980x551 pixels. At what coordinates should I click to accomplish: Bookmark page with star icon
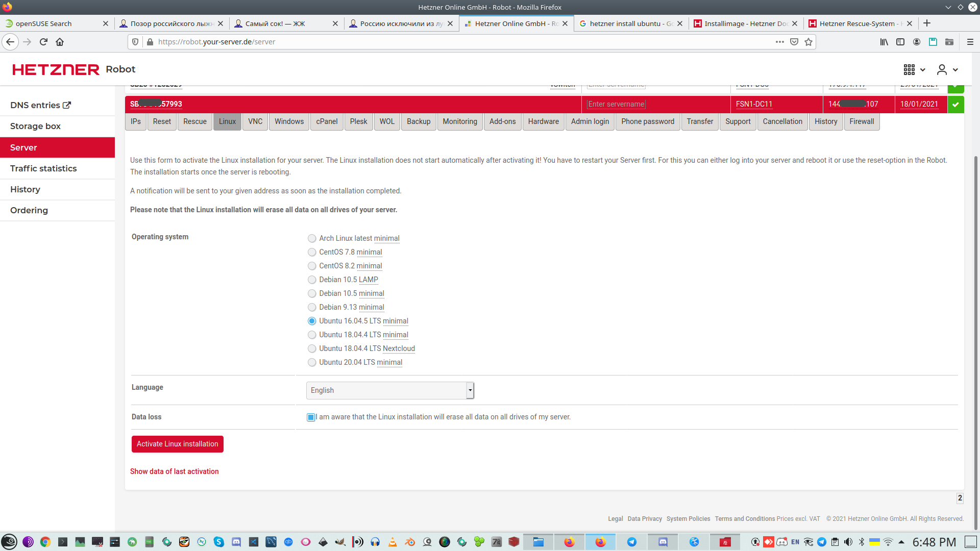tap(808, 42)
